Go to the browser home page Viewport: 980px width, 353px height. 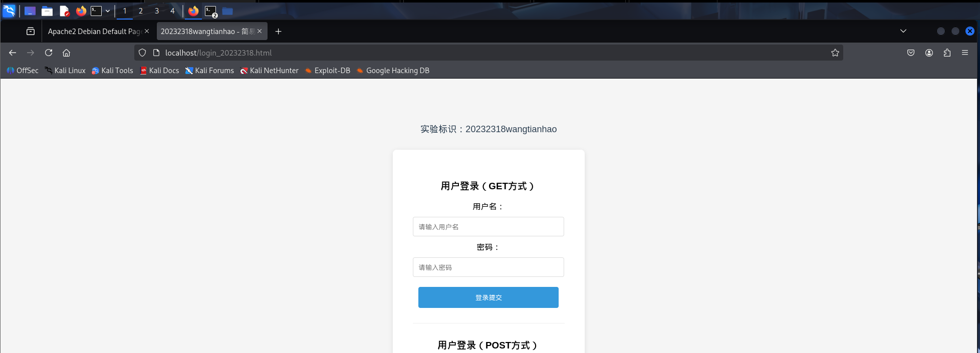tap(66, 53)
